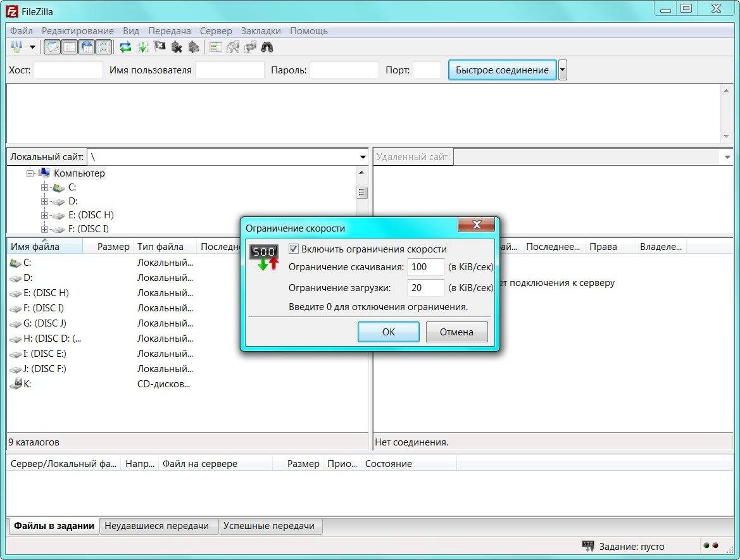The height and width of the screenshot is (560, 740).
Task: Open the Удаленный сайт path dropdown
Action: click(727, 157)
